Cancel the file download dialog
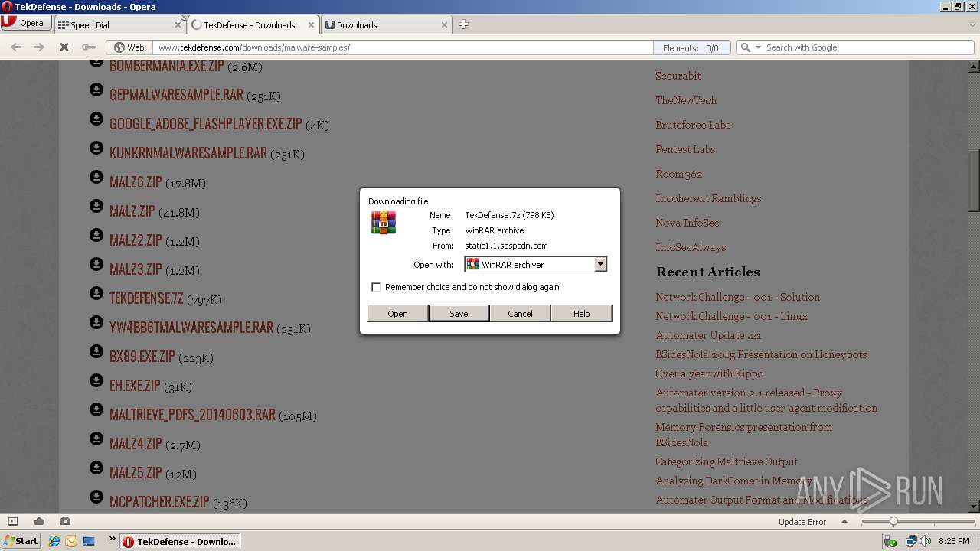Image resolution: width=980 pixels, height=551 pixels. pyautogui.click(x=520, y=314)
